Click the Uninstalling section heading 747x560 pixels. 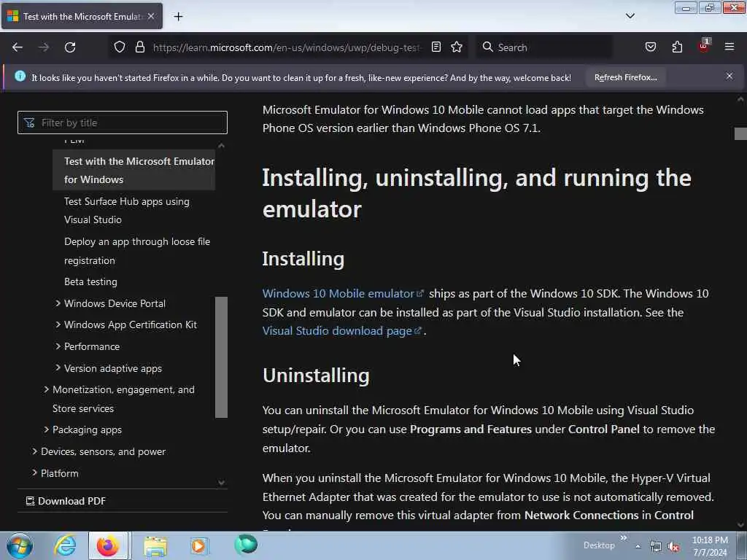click(x=316, y=376)
